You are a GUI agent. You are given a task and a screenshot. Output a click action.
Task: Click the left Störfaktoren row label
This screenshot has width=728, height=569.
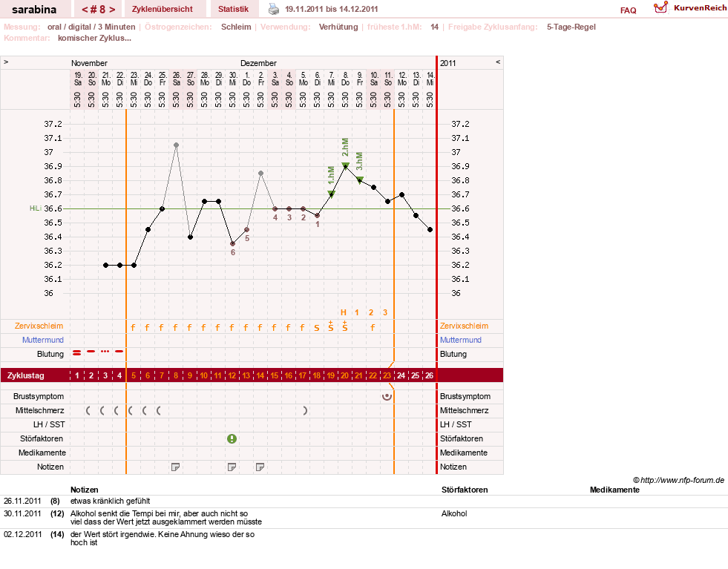(42, 438)
